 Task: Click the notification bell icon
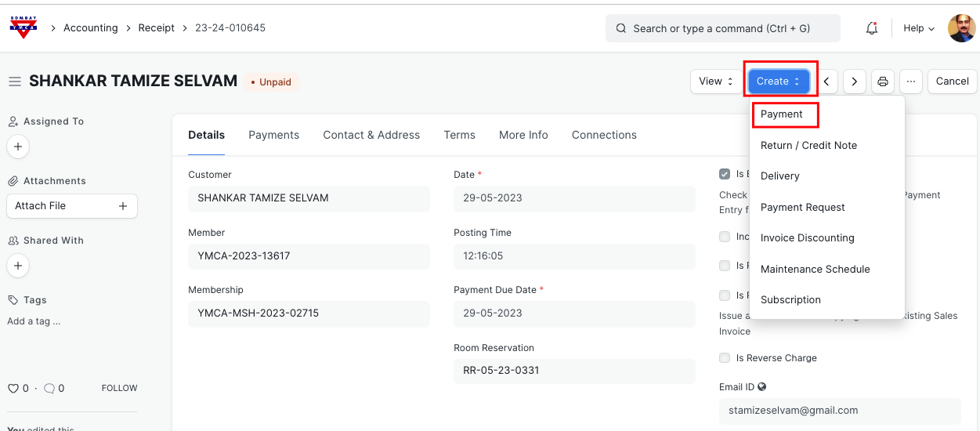pos(871,28)
